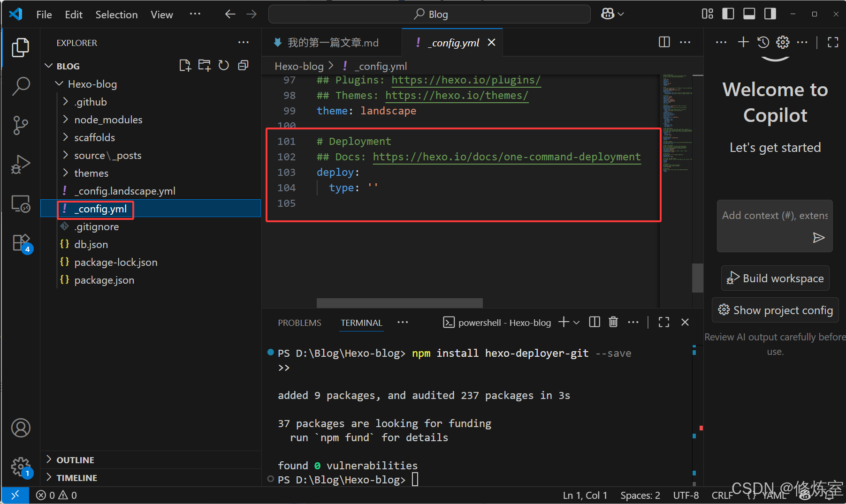Toggle the primary side bar visibility
The image size is (846, 504).
(x=728, y=14)
